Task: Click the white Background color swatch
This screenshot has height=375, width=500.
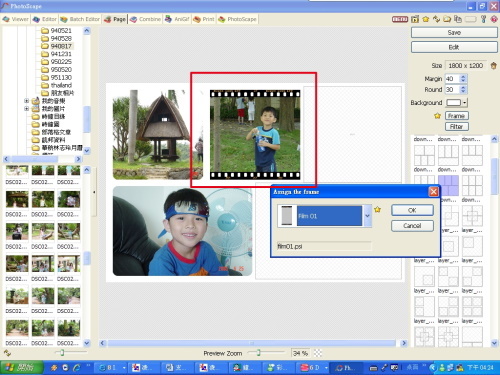Action: (x=454, y=102)
